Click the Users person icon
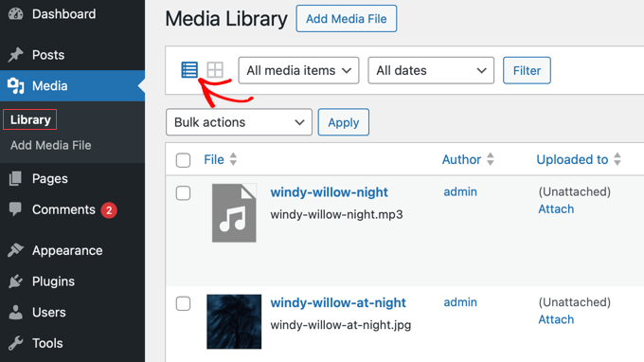This screenshot has width=644, height=362. tap(15, 313)
